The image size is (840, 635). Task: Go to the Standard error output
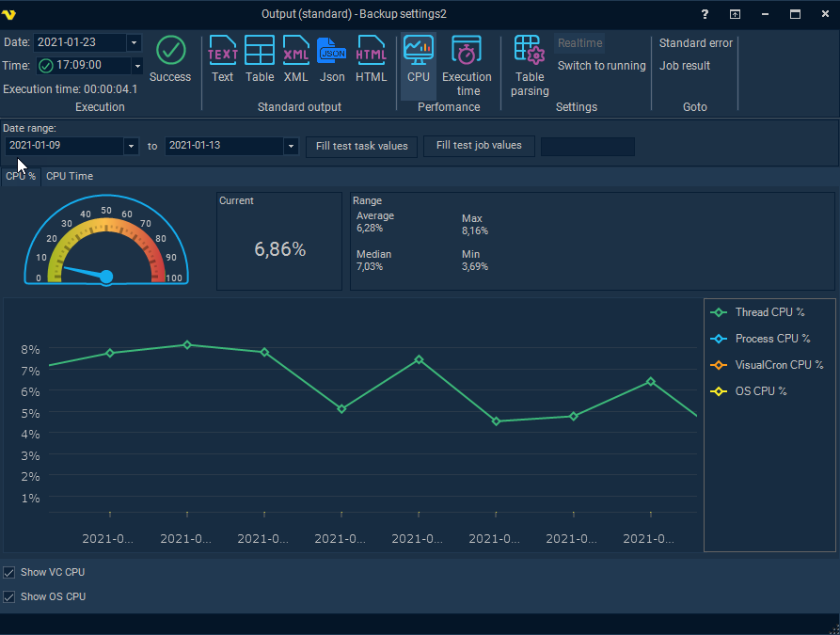click(695, 43)
